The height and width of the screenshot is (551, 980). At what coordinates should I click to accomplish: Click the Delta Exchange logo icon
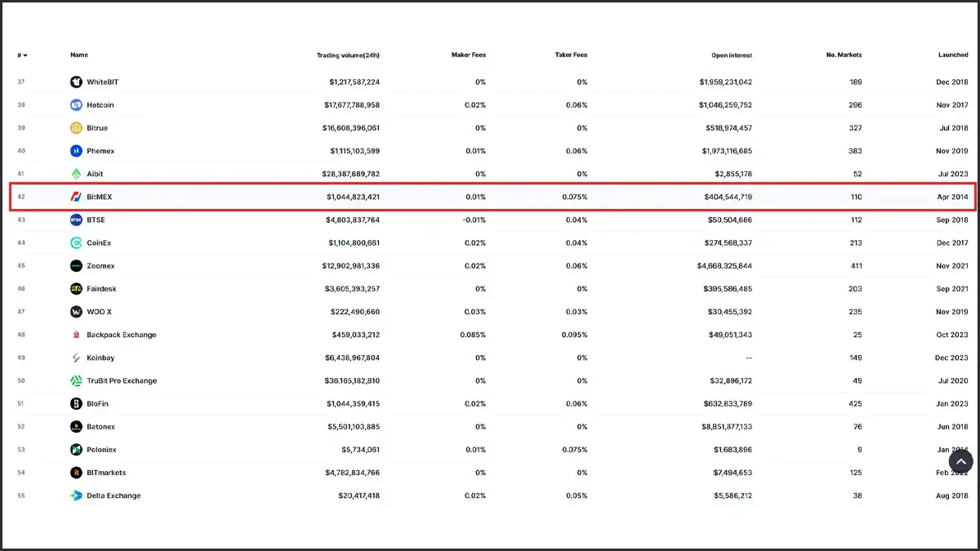[x=76, y=495]
